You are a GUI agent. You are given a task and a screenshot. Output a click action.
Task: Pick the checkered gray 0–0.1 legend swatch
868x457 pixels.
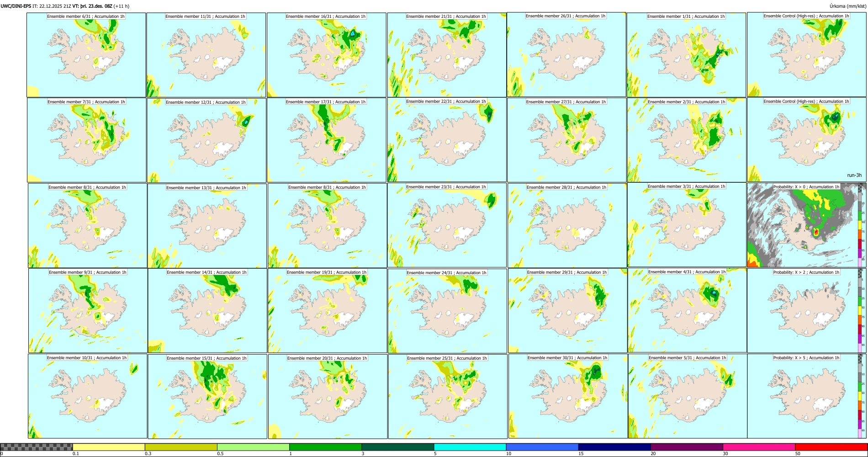tap(37, 447)
